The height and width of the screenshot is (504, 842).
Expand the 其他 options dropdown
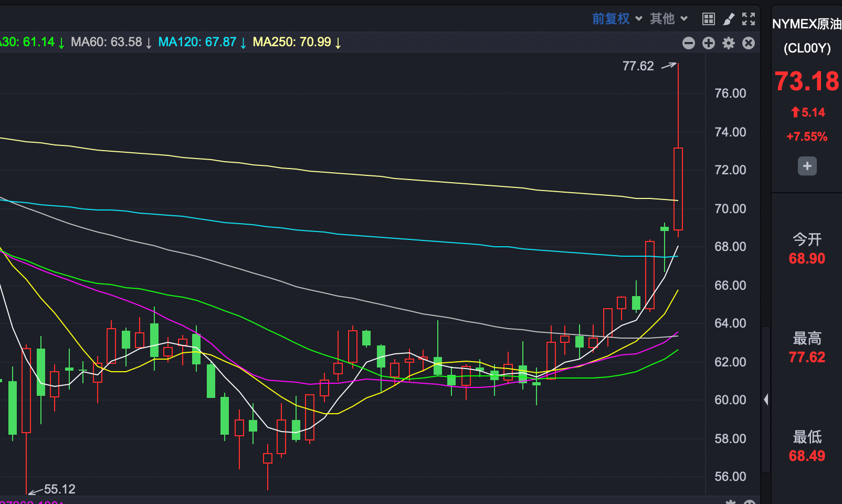coord(669,19)
